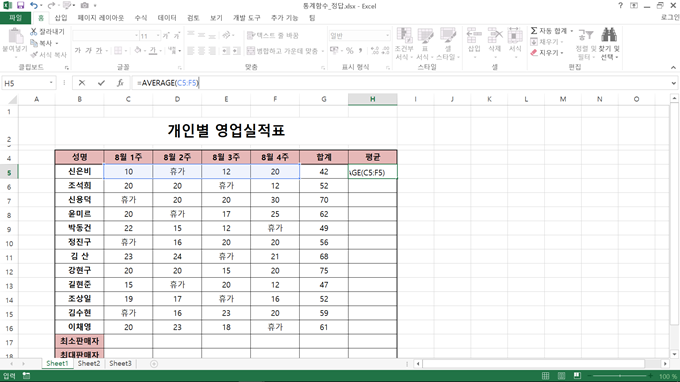
Task: Click the Delete cells icon
Action: click(x=495, y=35)
